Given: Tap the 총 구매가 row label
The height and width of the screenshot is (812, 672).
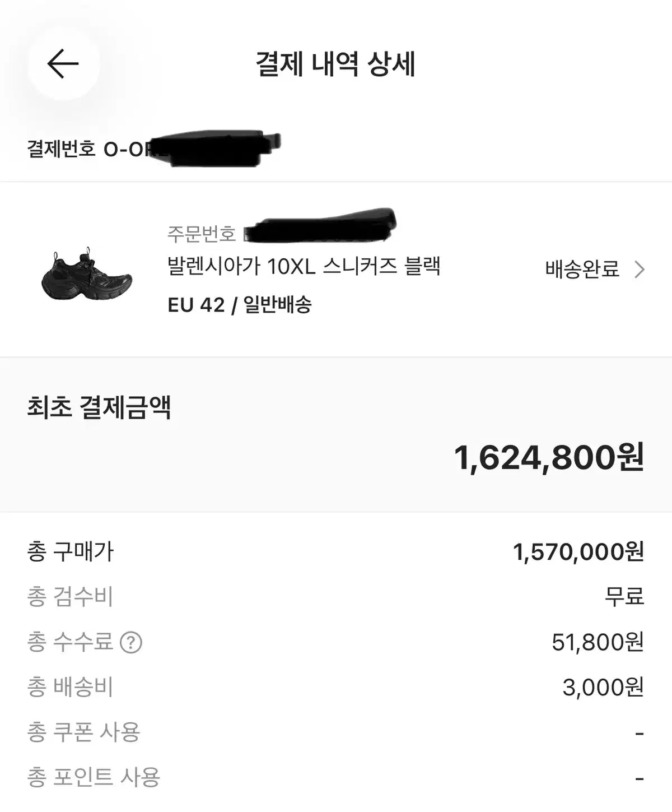Looking at the screenshot, I should click(71, 552).
